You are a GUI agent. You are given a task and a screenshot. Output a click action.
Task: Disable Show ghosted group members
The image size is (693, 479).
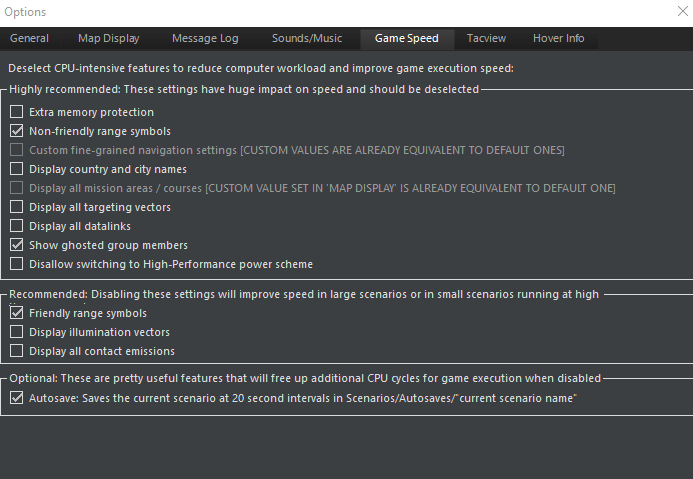[x=17, y=246]
